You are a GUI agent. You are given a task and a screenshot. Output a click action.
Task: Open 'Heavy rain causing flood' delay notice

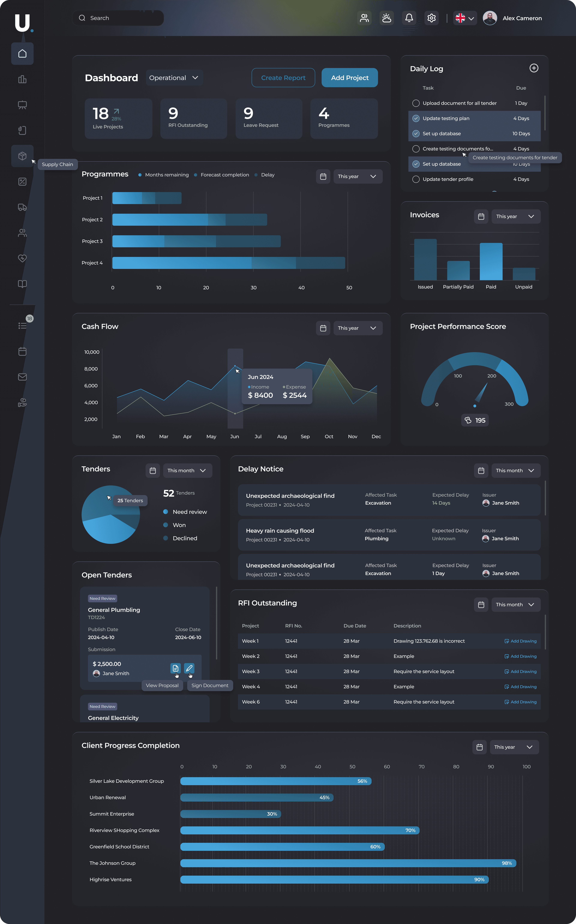[389, 535]
